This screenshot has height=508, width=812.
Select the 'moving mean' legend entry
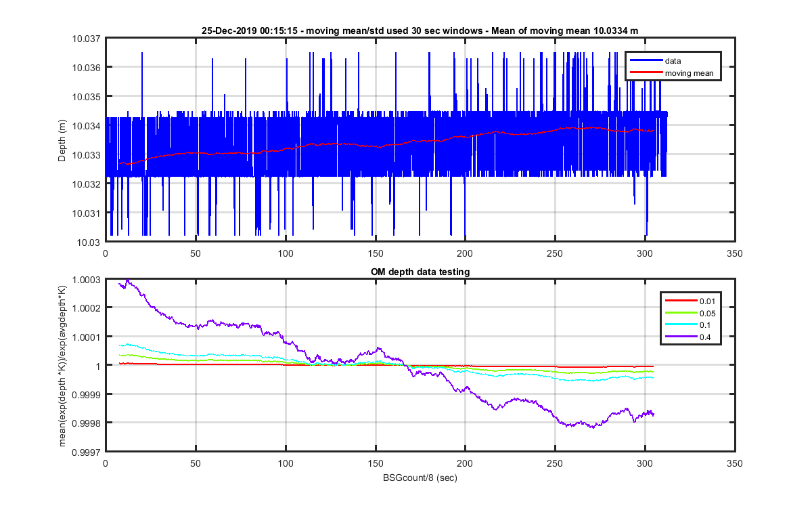point(689,72)
